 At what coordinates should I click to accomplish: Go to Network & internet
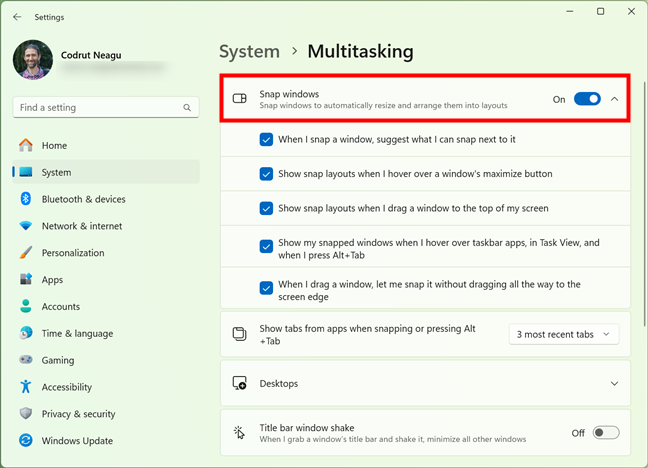(x=106, y=226)
